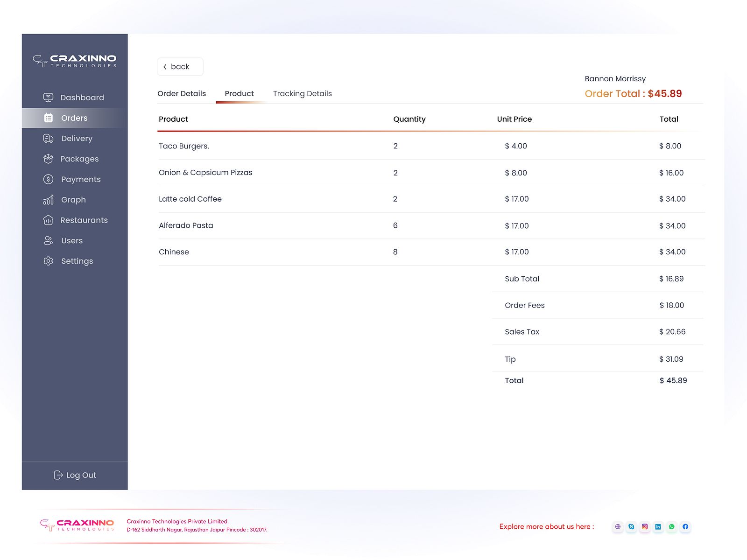Click the Quantity column header

[409, 119]
